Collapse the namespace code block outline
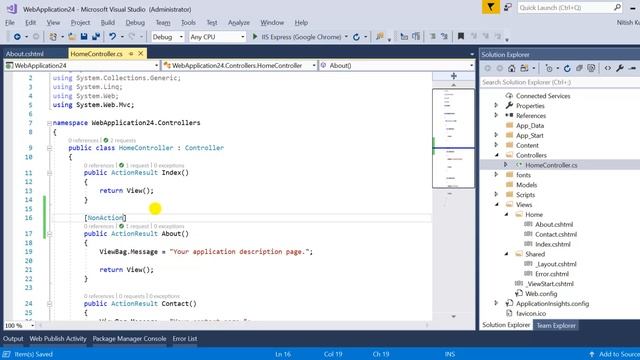 [x=49, y=123]
